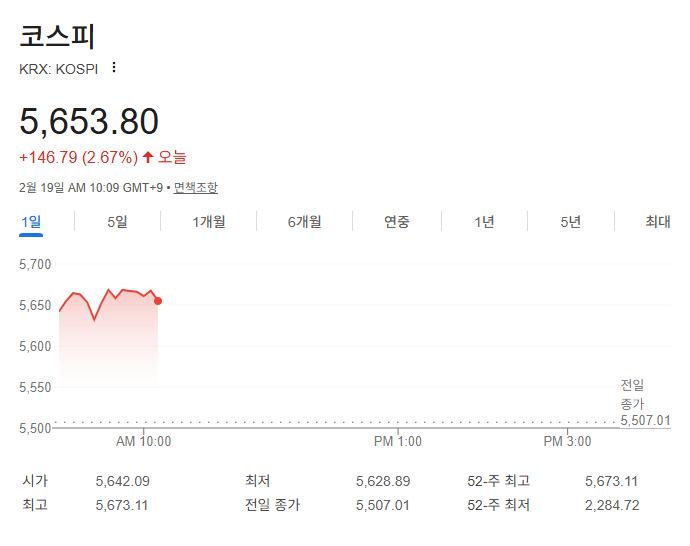Switch to the 5일 tab
The height and width of the screenshot is (546, 690).
pos(117,222)
